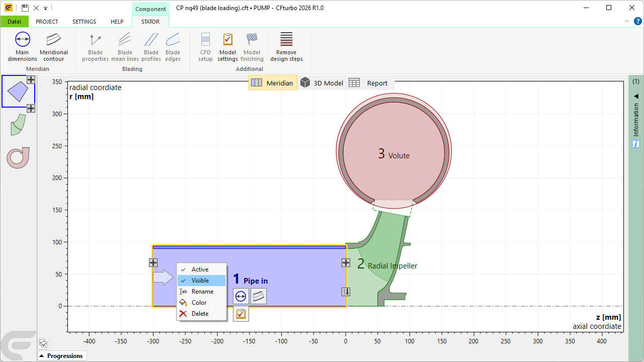The height and width of the screenshot is (362, 644).
Task: Expand the Progressions panel
Action: coord(62,356)
